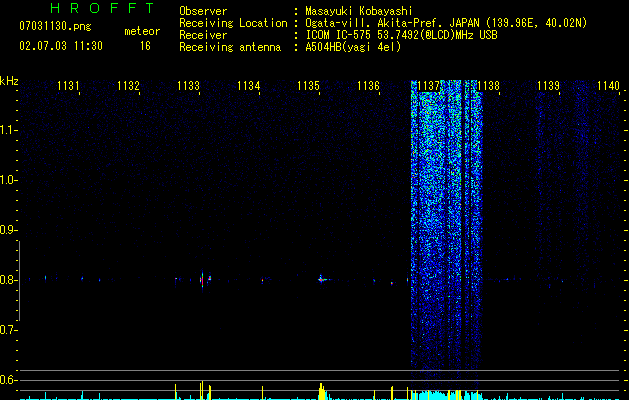
Task: Click the Receiver field label
Action: coord(203,35)
